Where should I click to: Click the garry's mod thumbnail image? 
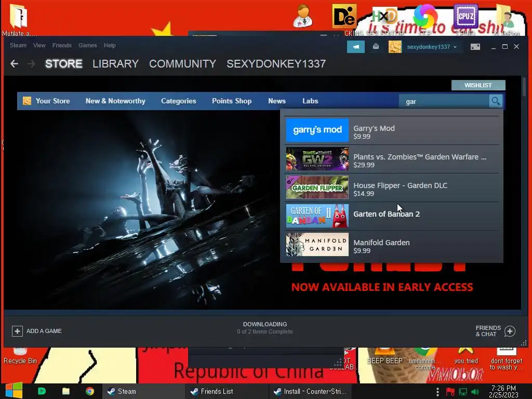click(317, 130)
